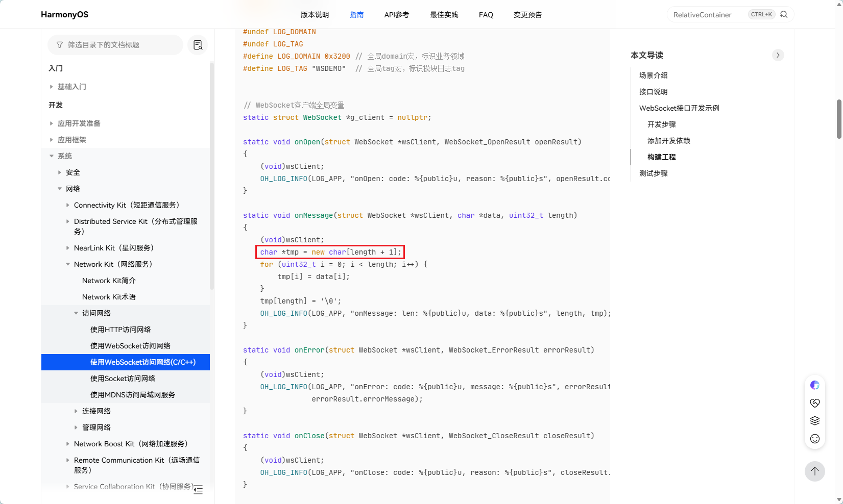Click the RelativeContainer search field in header

pos(707,15)
